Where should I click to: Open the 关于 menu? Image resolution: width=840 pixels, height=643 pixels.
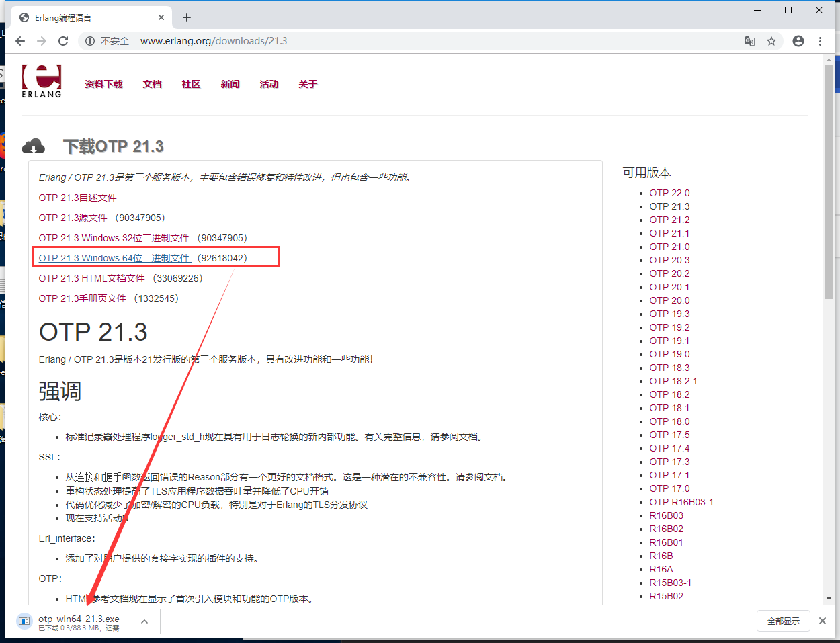(308, 84)
